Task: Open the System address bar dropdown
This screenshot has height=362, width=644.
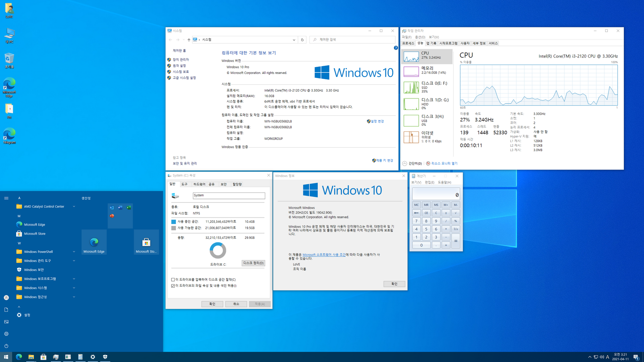Action: [294, 40]
